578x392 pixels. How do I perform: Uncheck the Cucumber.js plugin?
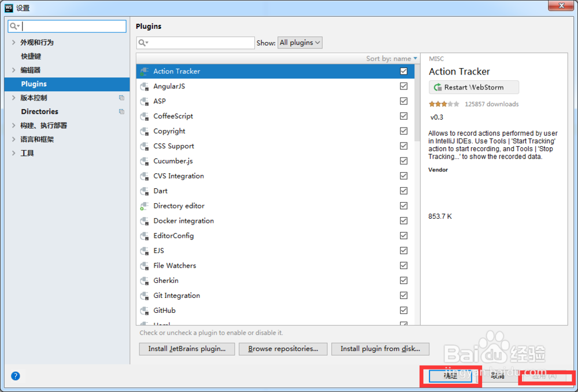tap(403, 161)
